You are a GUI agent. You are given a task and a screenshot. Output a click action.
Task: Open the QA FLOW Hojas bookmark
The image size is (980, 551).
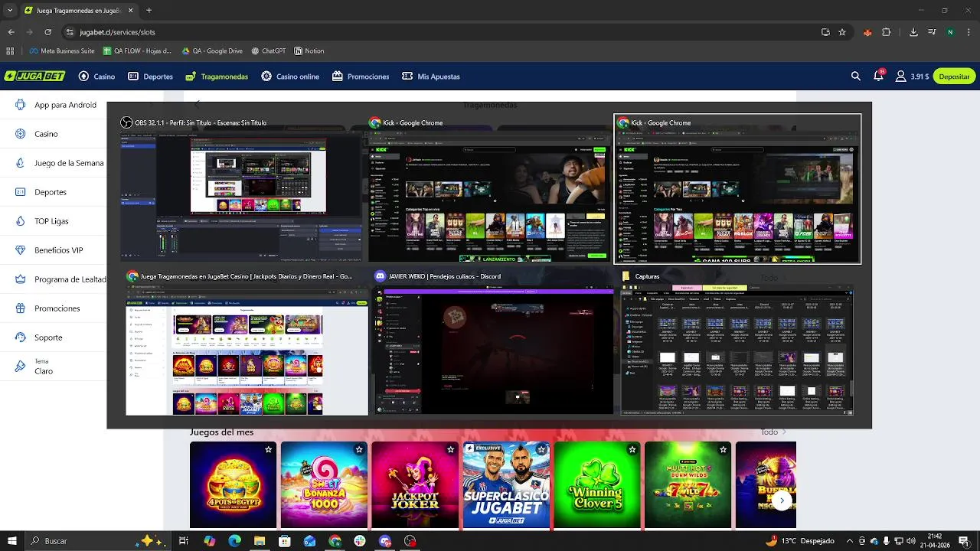136,51
